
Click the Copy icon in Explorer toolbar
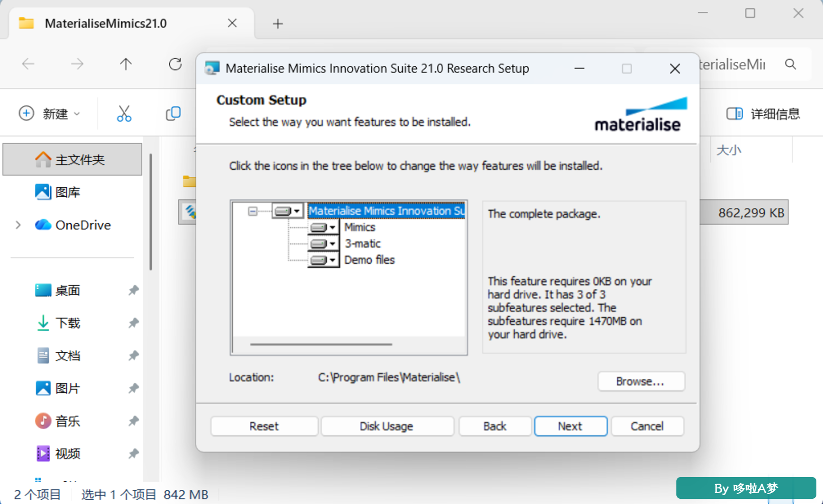(173, 113)
